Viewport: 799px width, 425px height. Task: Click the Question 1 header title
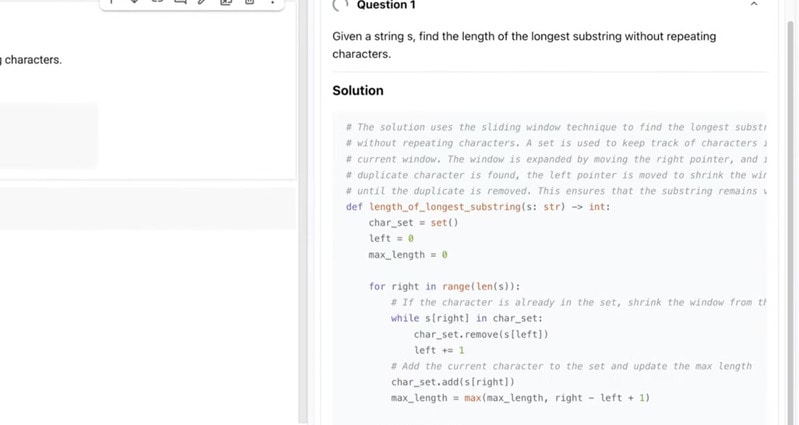coord(386,5)
